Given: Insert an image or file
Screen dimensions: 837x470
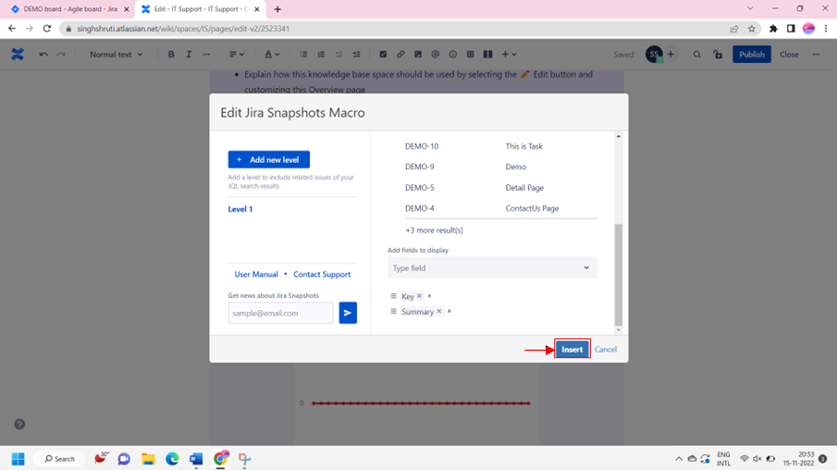Looking at the screenshot, I should pyautogui.click(x=418, y=54).
